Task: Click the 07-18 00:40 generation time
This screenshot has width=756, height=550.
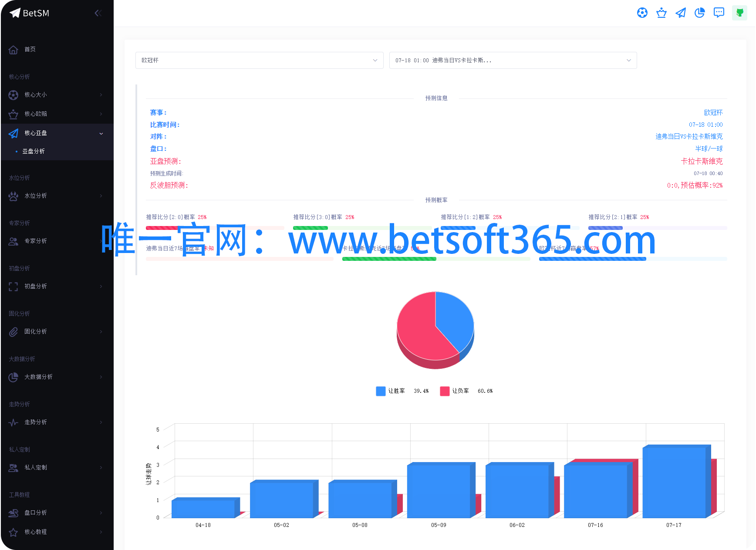Action: point(708,173)
